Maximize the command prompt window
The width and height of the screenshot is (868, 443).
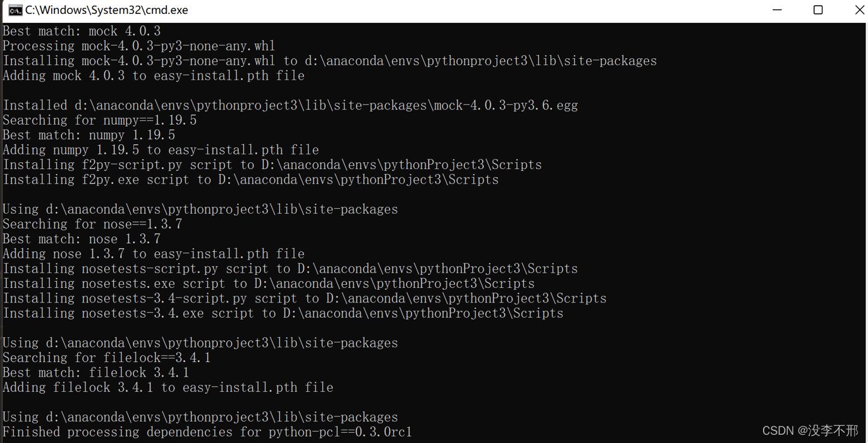pos(817,9)
